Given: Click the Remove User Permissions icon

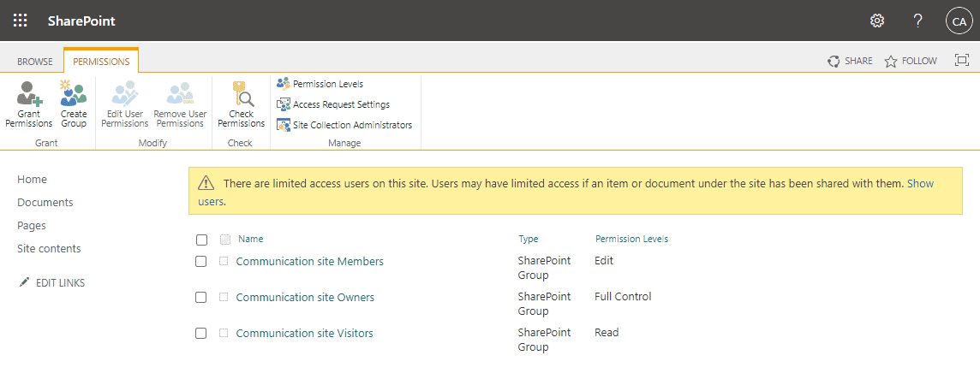Looking at the screenshot, I should (180, 93).
